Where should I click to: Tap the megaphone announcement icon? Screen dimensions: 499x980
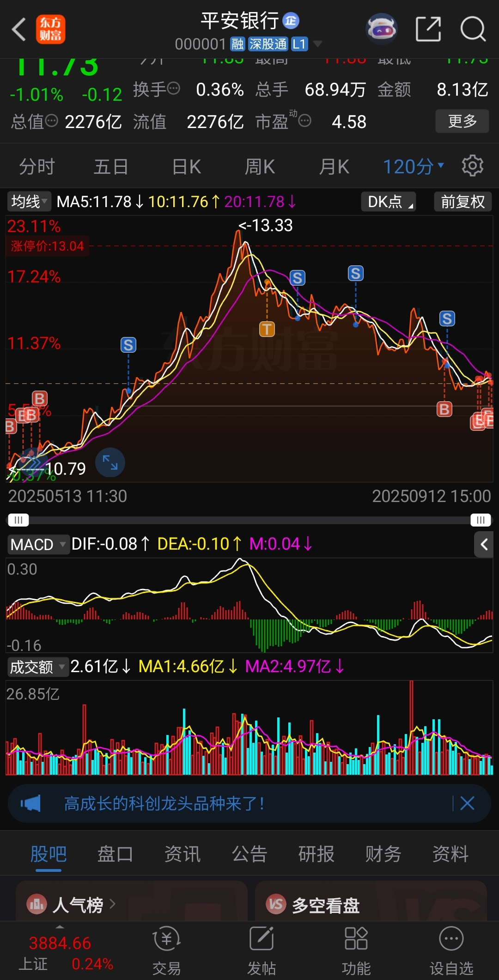(31, 803)
